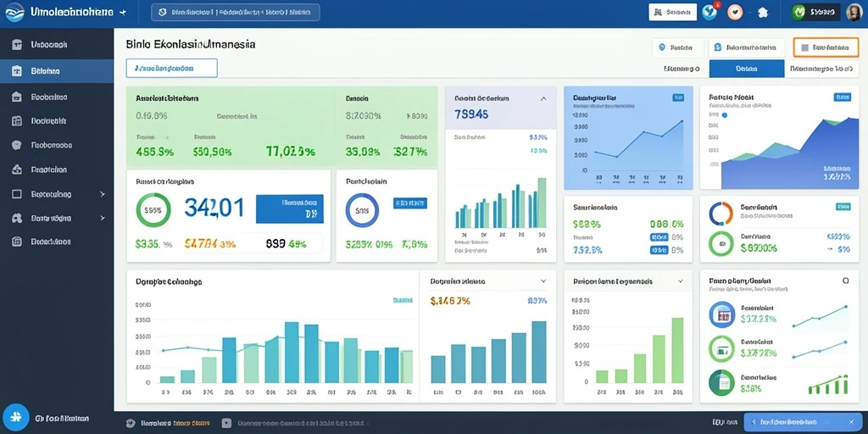Click the plus icon beside the app title
868x434 pixels.
pyautogui.click(x=123, y=12)
